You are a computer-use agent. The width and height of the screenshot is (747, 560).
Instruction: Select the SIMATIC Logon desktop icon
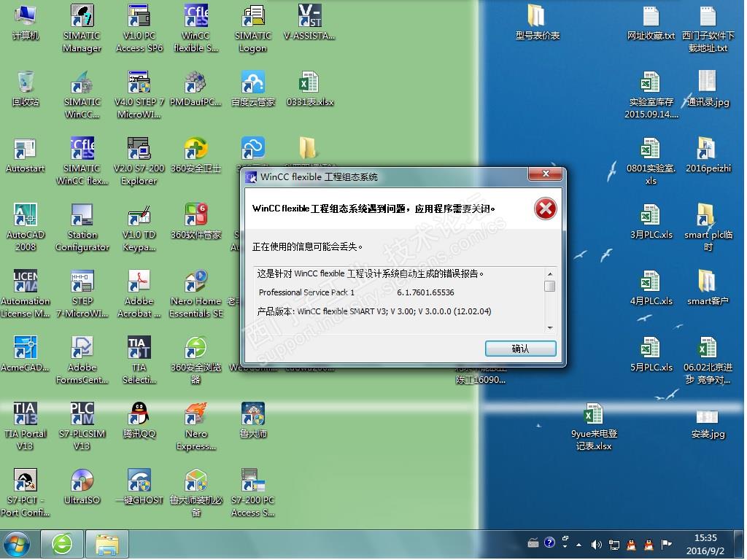point(252,28)
